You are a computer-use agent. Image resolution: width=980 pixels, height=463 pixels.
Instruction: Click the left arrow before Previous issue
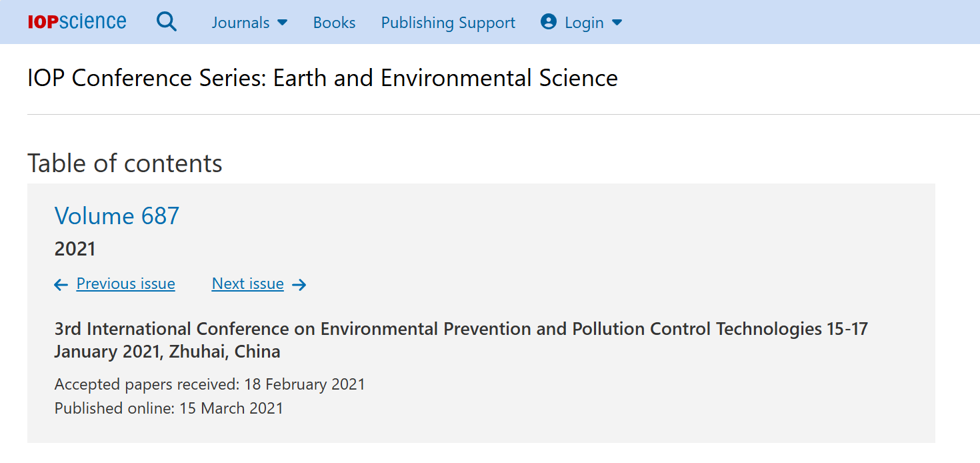(x=61, y=285)
